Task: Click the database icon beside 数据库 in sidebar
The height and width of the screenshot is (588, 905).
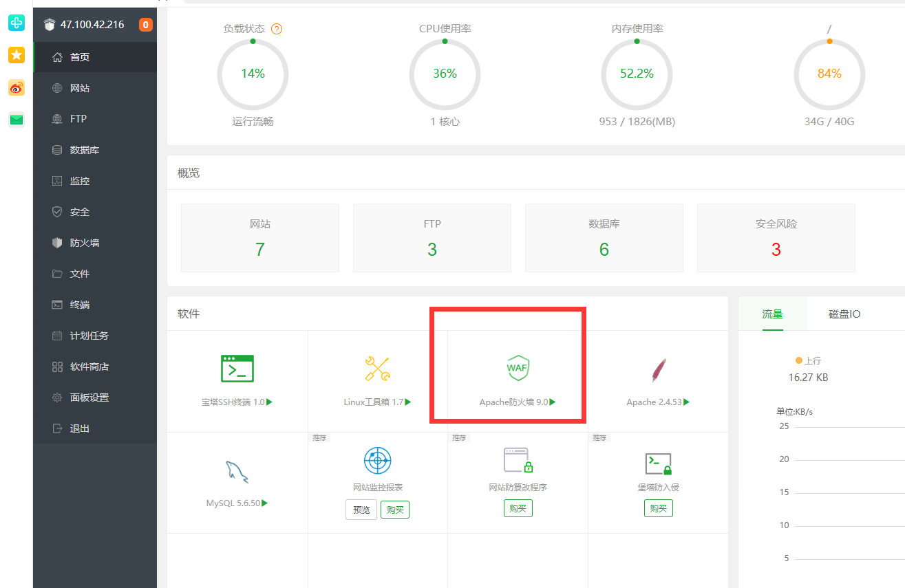Action: pos(58,150)
